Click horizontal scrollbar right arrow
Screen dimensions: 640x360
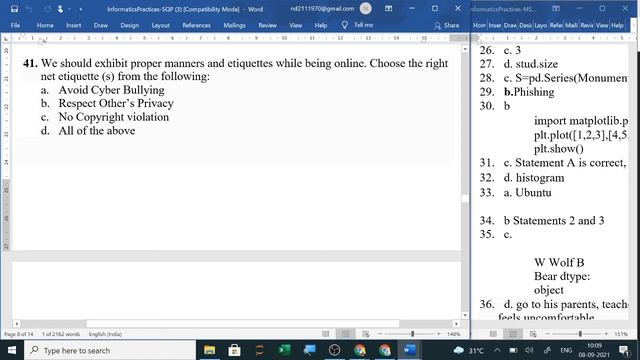click(456, 324)
